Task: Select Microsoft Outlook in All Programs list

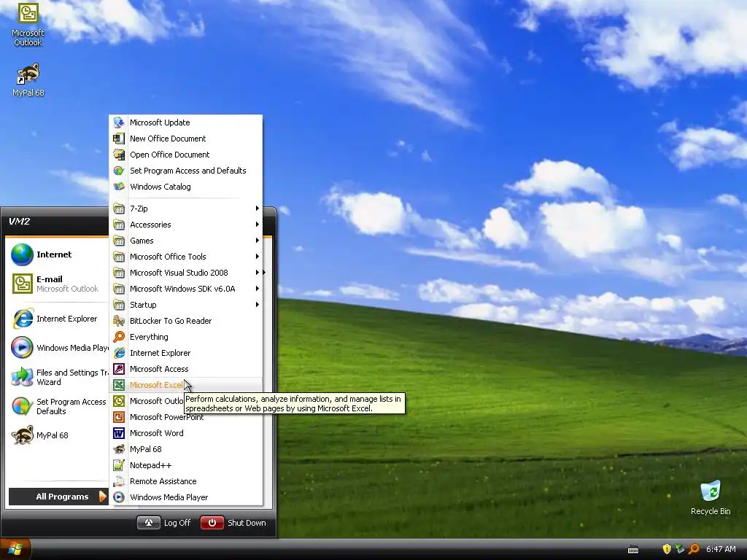Action: (x=186, y=401)
